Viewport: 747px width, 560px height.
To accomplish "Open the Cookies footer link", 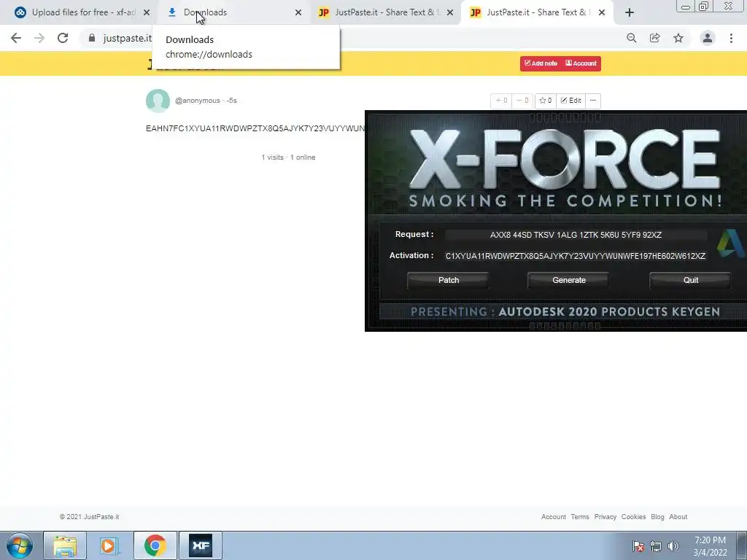I will click(634, 517).
